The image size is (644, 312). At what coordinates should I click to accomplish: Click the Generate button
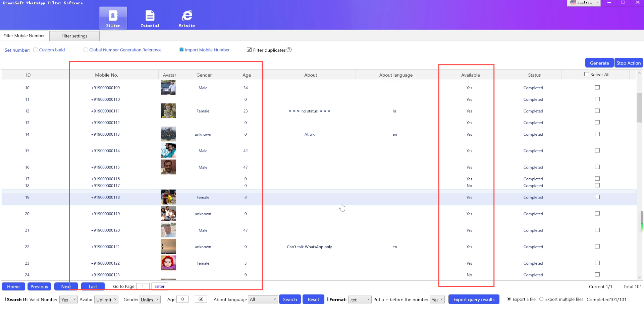click(x=599, y=63)
